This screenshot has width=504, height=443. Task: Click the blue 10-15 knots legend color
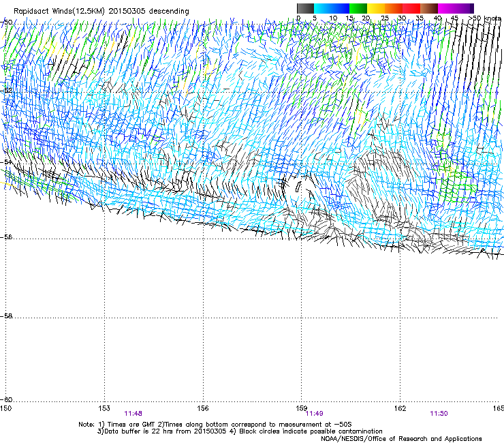tap(341, 8)
